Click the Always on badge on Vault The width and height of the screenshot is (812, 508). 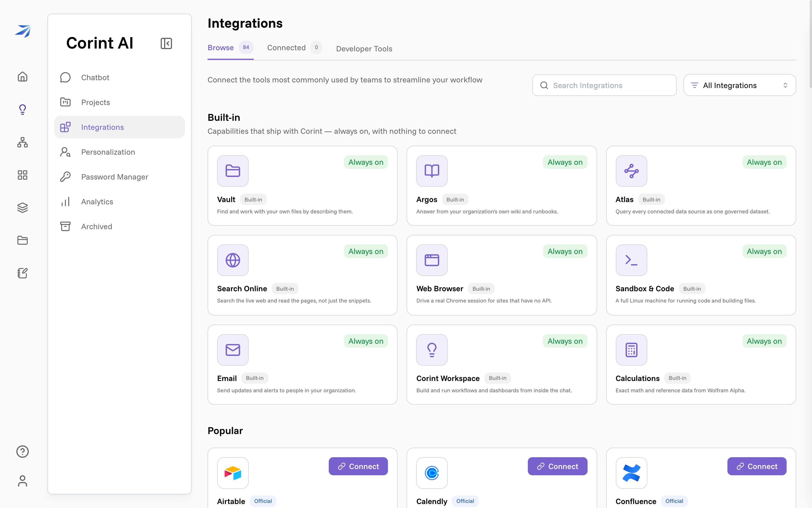366,162
